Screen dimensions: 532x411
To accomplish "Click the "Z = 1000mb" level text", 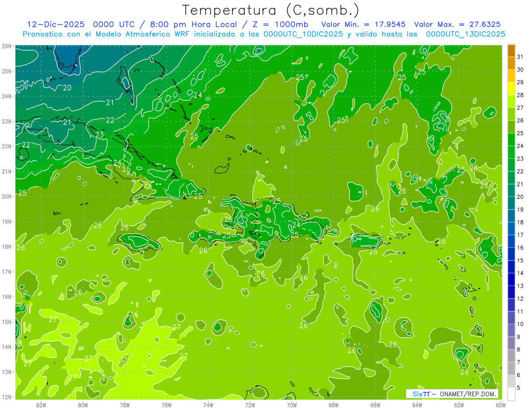I will [281, 24].
